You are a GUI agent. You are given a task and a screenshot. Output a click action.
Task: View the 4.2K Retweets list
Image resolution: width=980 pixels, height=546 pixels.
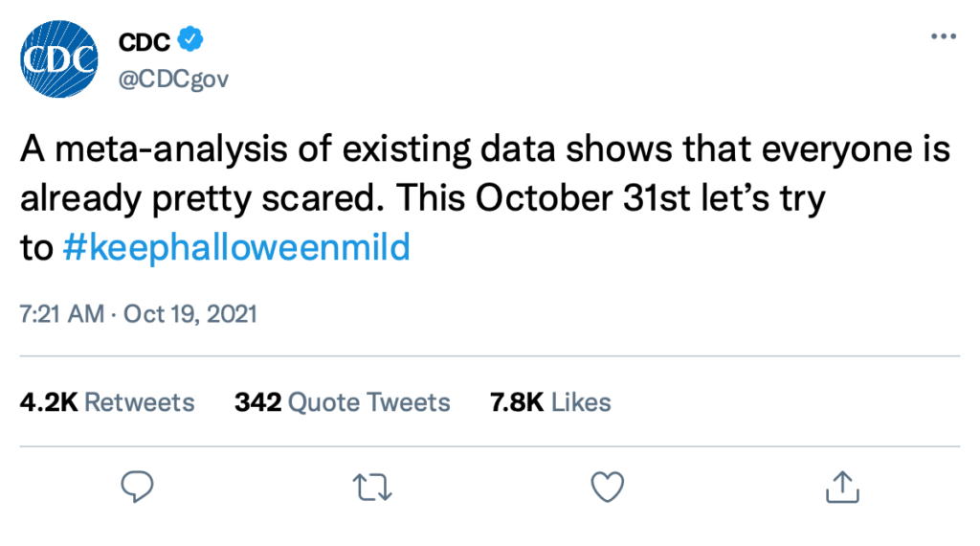pos(106,402)
